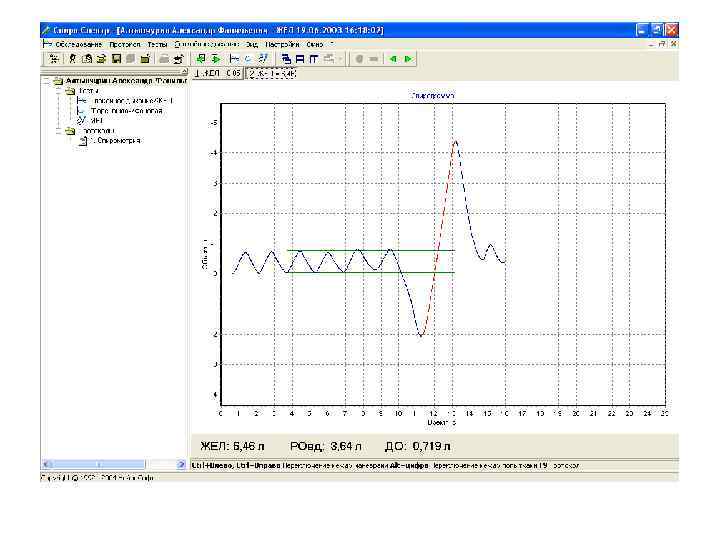Viewport: 720px width, 540px height.
Task: Click the printer icon in the toolbar
Action: coord(163,59)
